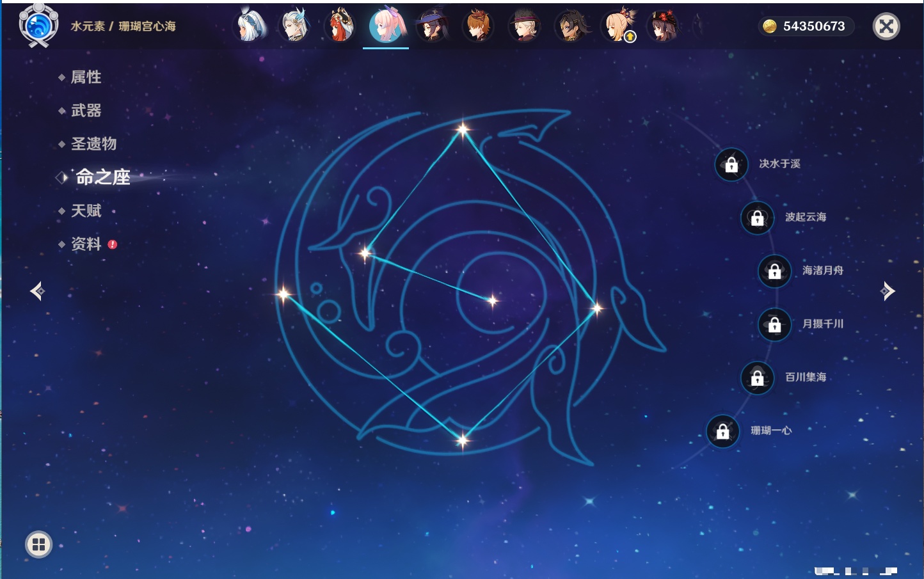Screen dimensions: 924x579
Task: Go to the next character with right arrow
Action: (x=888, y=291)
